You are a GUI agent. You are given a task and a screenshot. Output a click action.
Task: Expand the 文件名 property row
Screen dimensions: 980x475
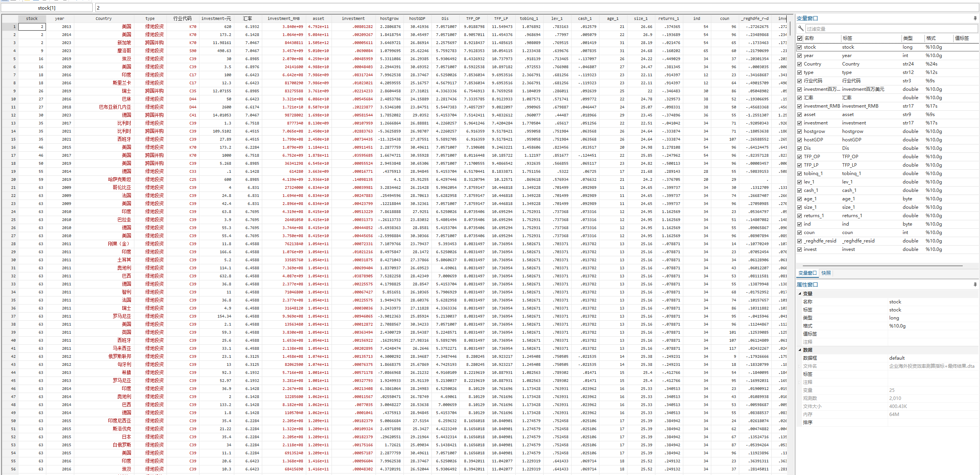(800, 366)
